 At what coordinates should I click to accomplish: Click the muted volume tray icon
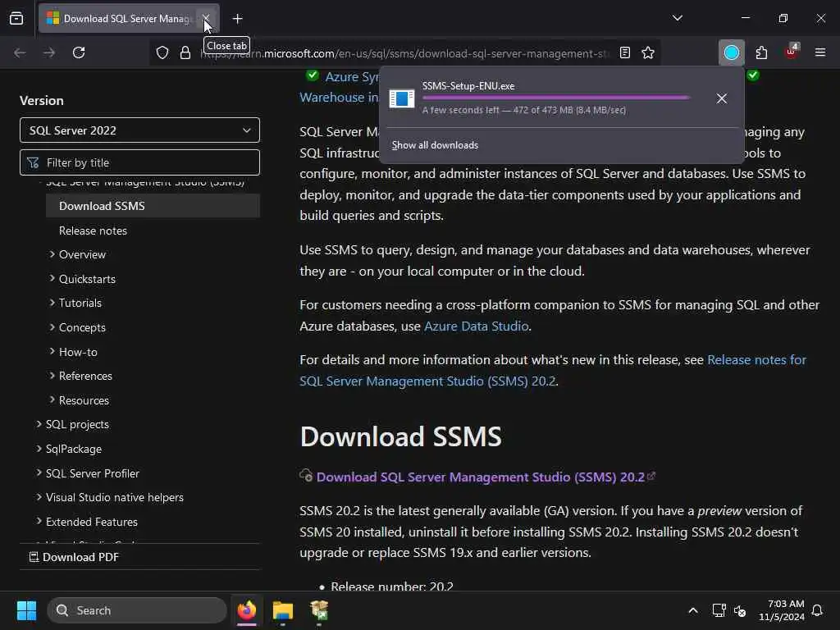point(740,610)
